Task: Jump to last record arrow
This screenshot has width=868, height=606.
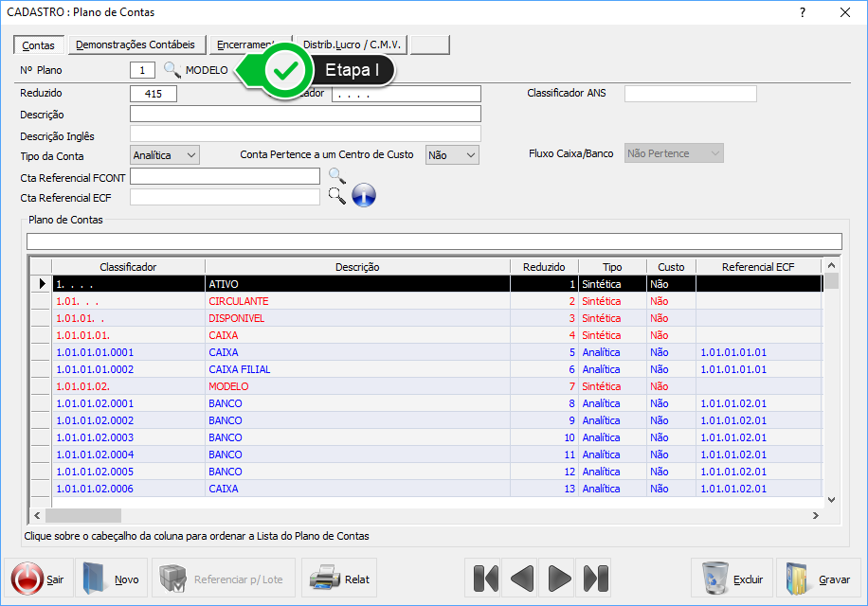Action: click(x=595, y=578)
